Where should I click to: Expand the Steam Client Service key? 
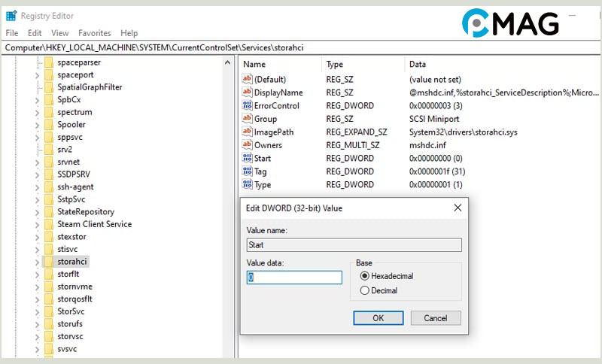pyautogui.click(x=37, y=224)
